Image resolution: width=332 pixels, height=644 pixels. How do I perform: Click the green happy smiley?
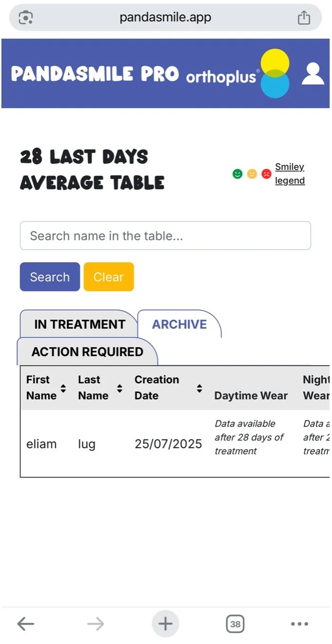pyautogui.click(x=238, y=174)
